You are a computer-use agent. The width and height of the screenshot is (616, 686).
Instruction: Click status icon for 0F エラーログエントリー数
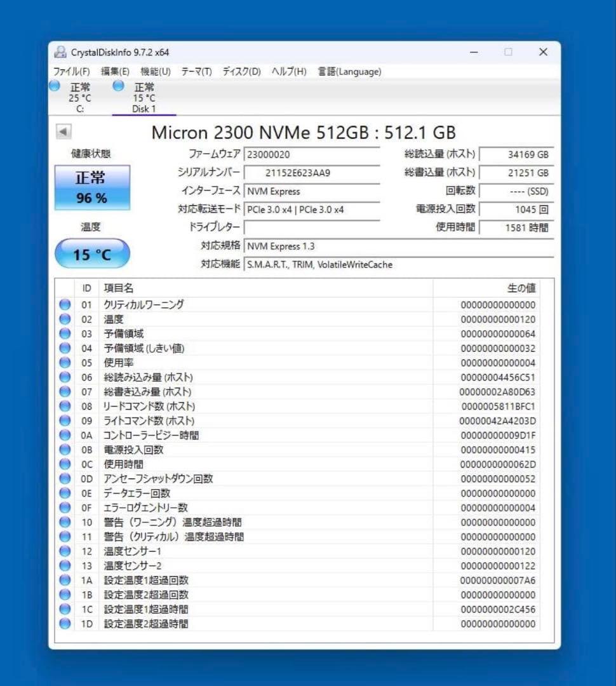tap(65, 508)
